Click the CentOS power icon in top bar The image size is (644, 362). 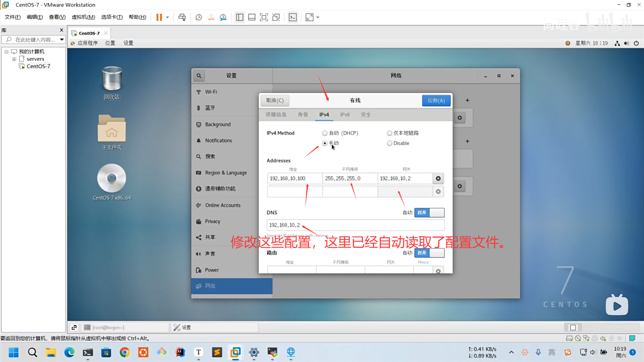coord(636,43)
